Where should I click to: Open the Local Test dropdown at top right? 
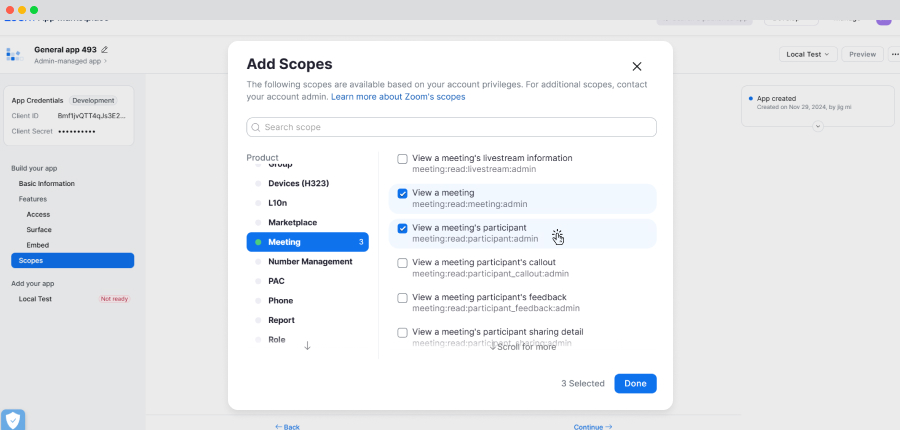click(808, 54)
